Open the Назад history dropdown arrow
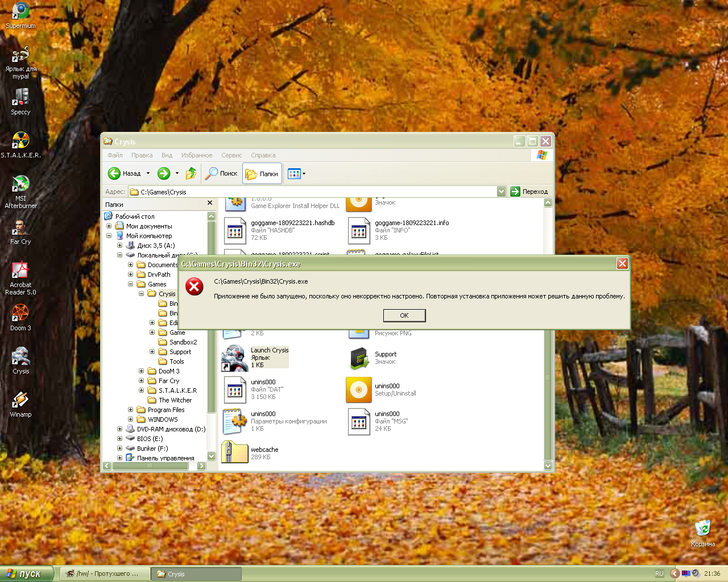Viewport: 728px width, 582px height. [x=148, y=173]
